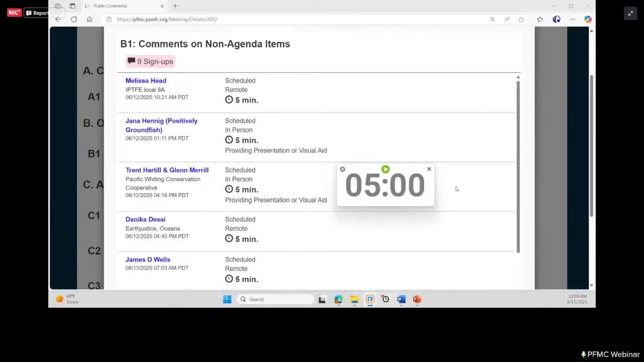Click the 9 Sign-ups badge
This screenshot has height=362, width=644.
(x=150, y=61)
